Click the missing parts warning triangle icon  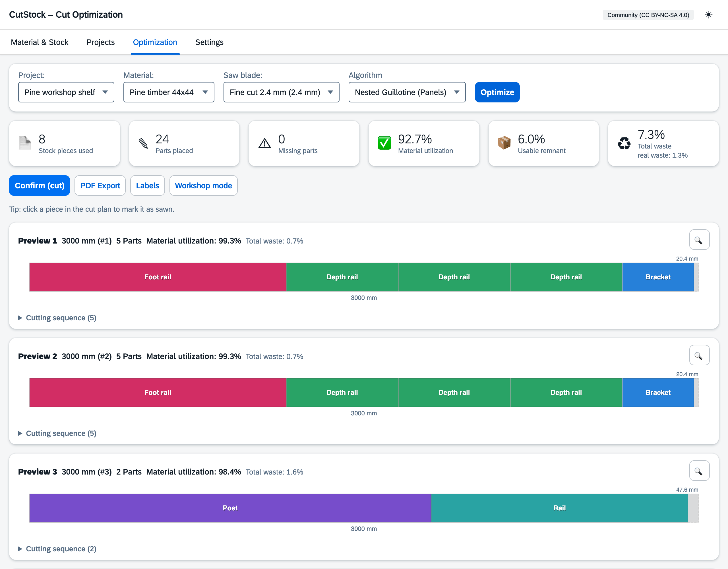[x=265, y=143]
